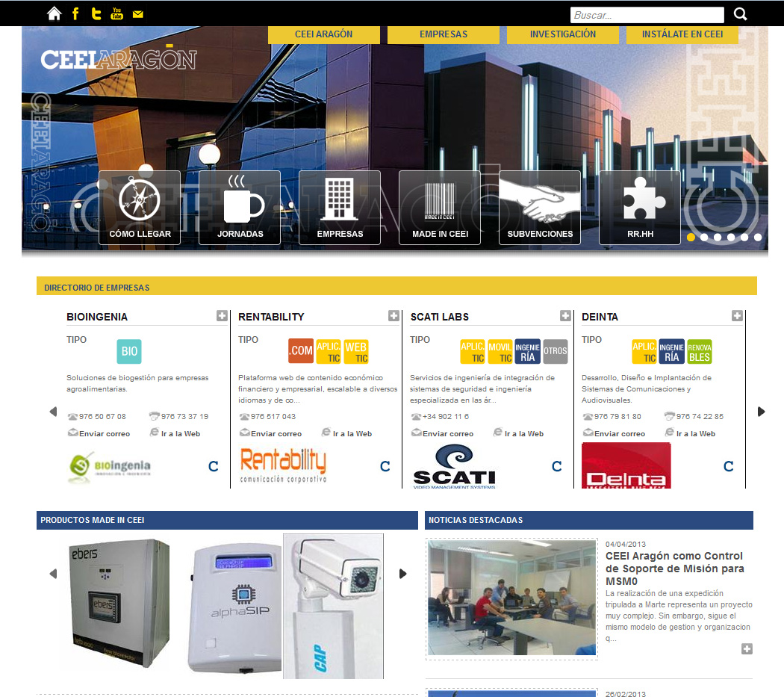The width and height of the screenshot is (784, 697).
Task: Expand the SCATI LABS card plus icon
Action: [x=565, y=316]
